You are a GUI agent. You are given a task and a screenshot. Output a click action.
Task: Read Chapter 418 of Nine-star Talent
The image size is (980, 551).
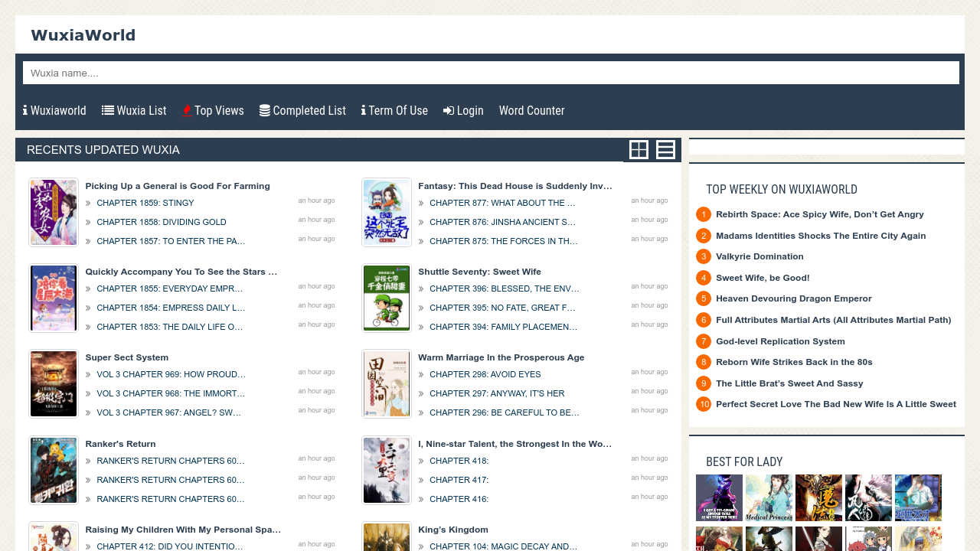459,461
